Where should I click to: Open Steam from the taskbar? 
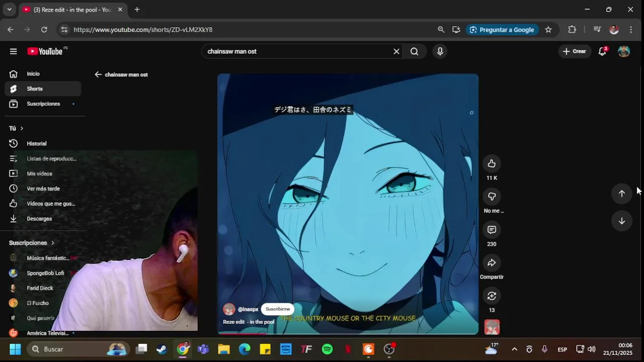(x=163, y=349)
